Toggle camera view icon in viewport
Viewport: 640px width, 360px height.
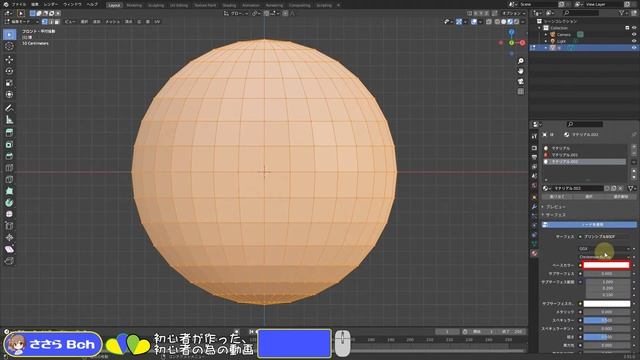(x=521, y=81)
